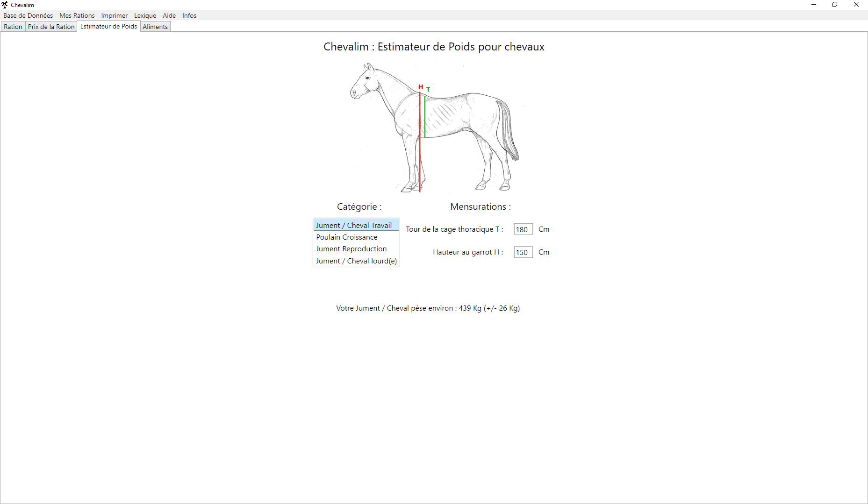Open the Aide menu
868x504 pixels.
point(169,15)
